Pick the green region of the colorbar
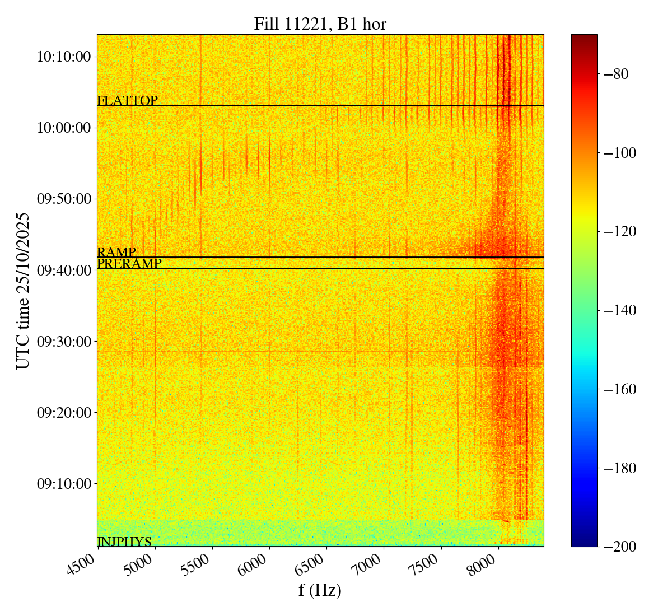This screenshot has height=616, width=672. click(584, 280)
